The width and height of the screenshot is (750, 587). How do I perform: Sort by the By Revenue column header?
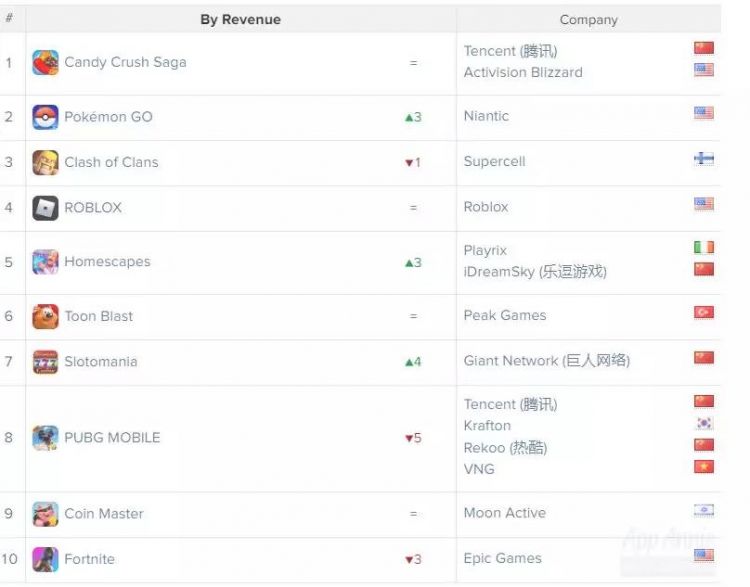240,19
